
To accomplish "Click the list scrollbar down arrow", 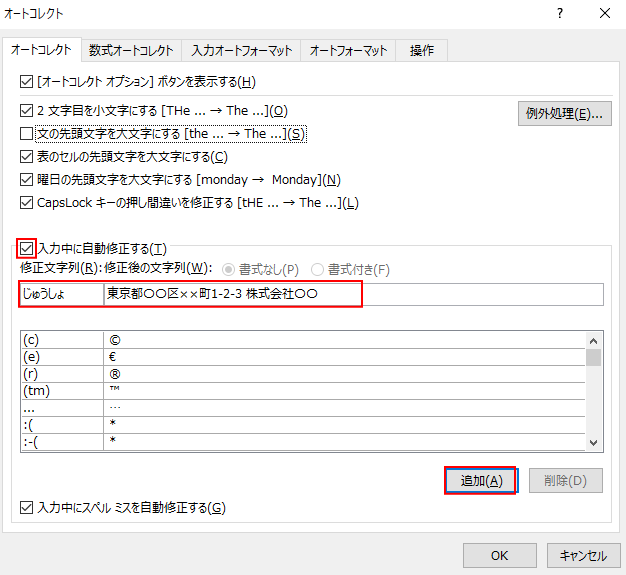I will point(594,442).
